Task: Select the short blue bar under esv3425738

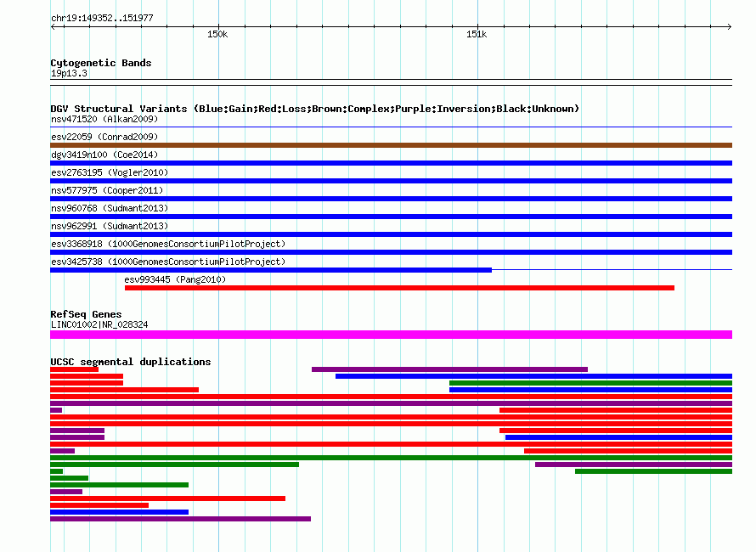Action: coord(271,270)
